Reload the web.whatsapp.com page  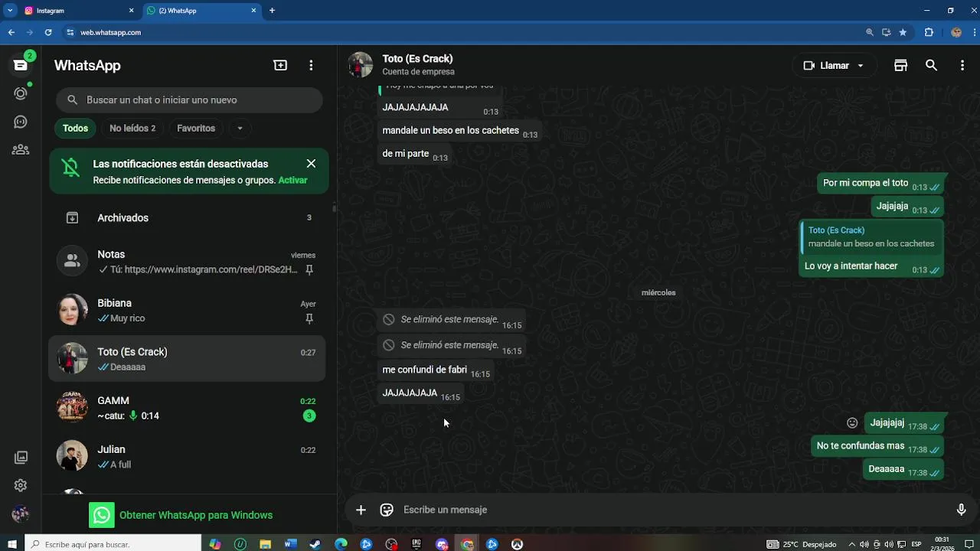coord(48,32)
